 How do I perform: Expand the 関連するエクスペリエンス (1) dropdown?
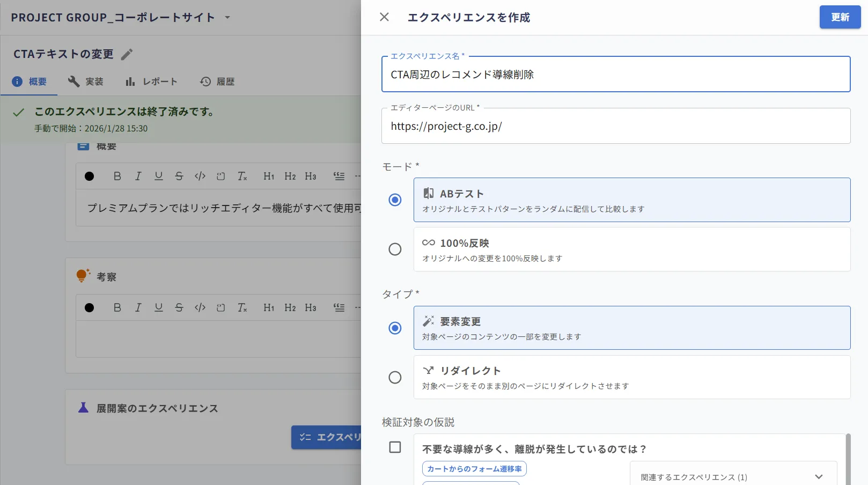[733, 477]
